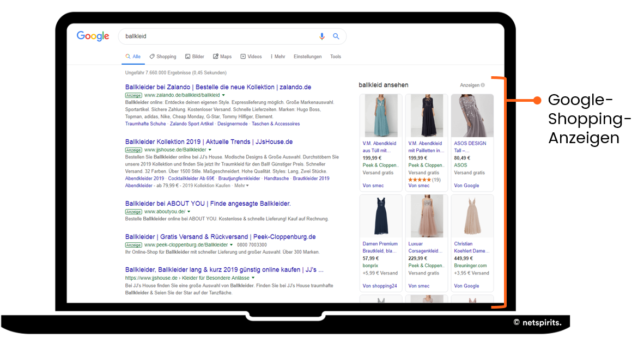The width and height of the screenshot is (644, 344).
Task: Open more categories via the Mehr dots icon
Action: coord(271,57)
